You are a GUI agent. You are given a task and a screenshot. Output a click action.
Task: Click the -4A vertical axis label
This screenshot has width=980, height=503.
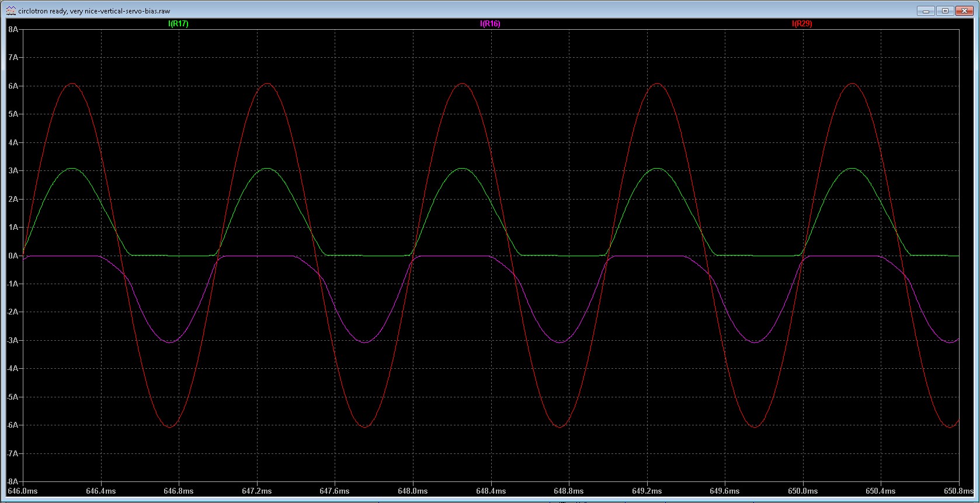click(12, 369)
